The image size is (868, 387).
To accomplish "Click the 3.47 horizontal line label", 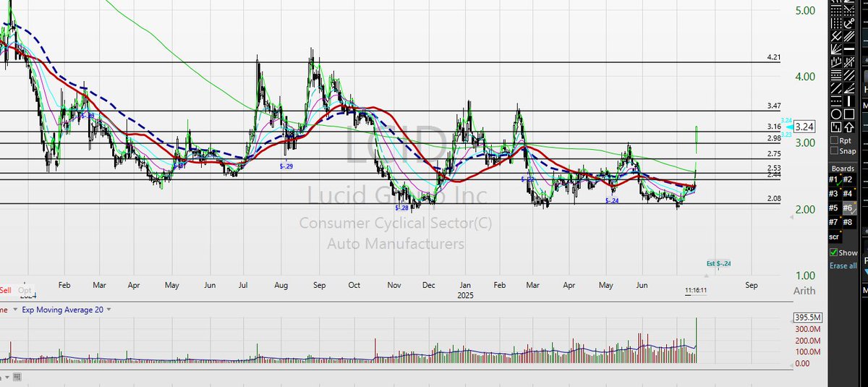I will [x=773, y=106].
